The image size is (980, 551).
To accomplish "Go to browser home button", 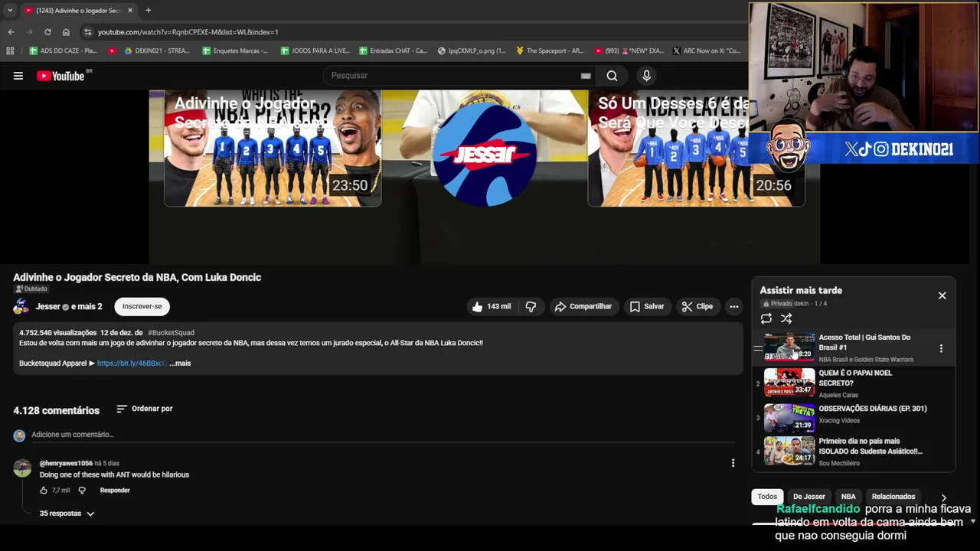I will click(66, 32).
